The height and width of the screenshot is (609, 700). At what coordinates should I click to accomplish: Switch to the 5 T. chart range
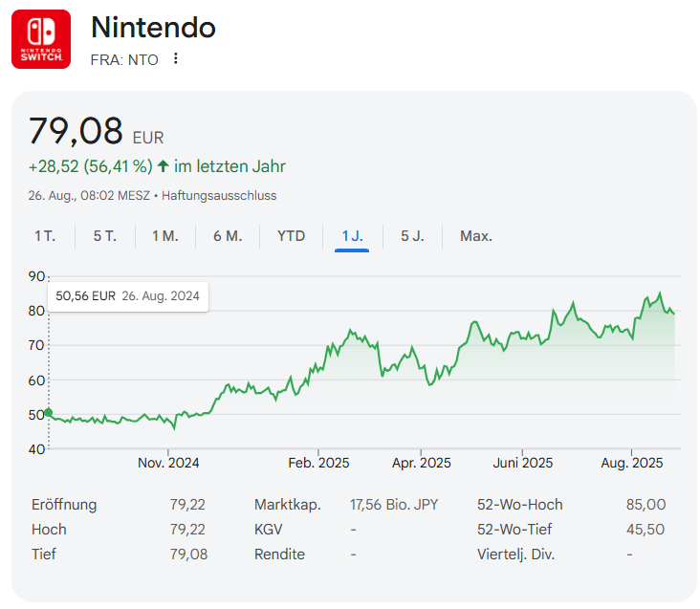104,236
